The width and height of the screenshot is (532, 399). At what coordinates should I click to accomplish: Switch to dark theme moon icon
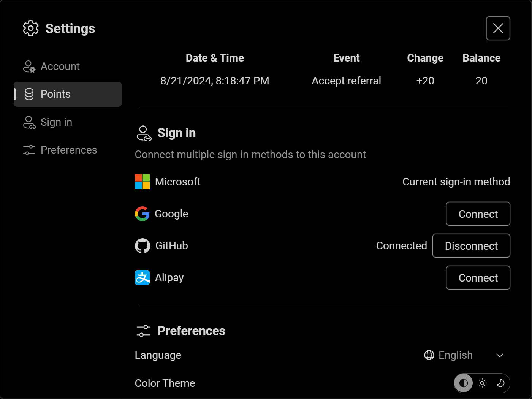tap(501, 383)
